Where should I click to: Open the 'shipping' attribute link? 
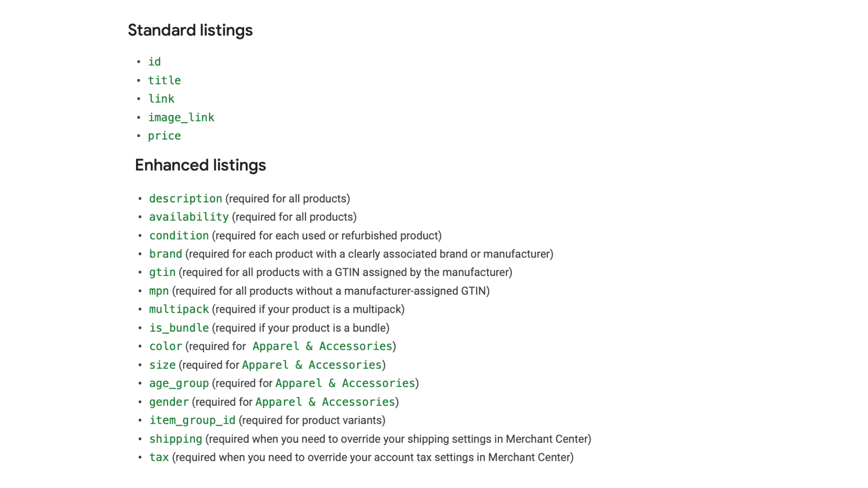(x=175, y=439)
